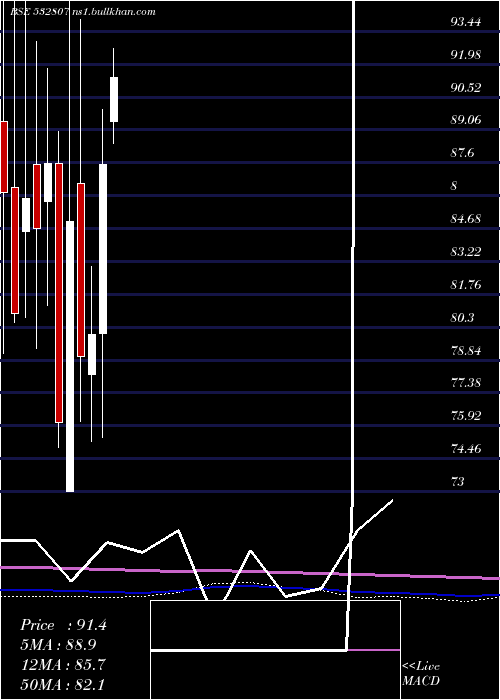Screen dimensions: 500x700
Task: Click the Price : 91.4 readout
Action: click(x=63, y=625)
